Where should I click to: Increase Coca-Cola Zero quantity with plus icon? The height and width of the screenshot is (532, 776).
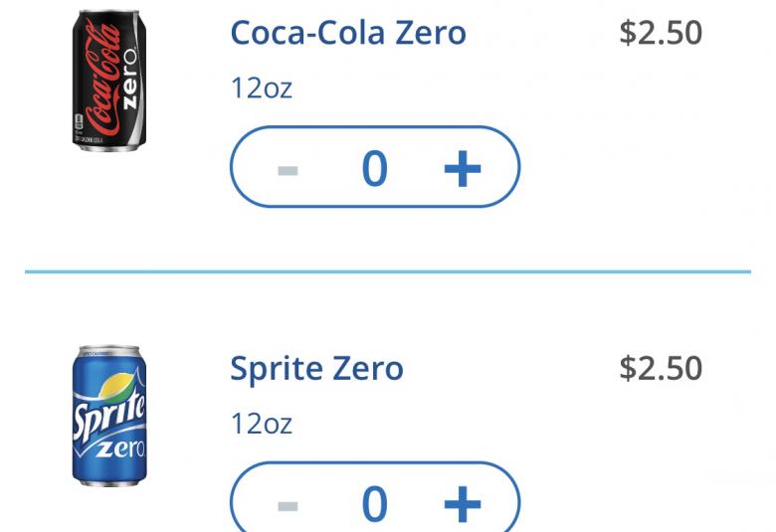(463, 169)
